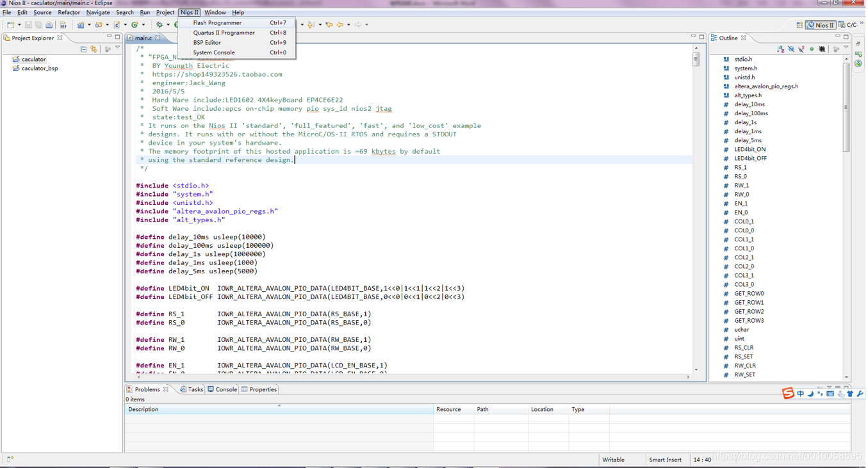This screenshot has width=868, height=468.
Task: Click the Save All toolbar icon
Action: pyautogui.click(x=38, y=25)
